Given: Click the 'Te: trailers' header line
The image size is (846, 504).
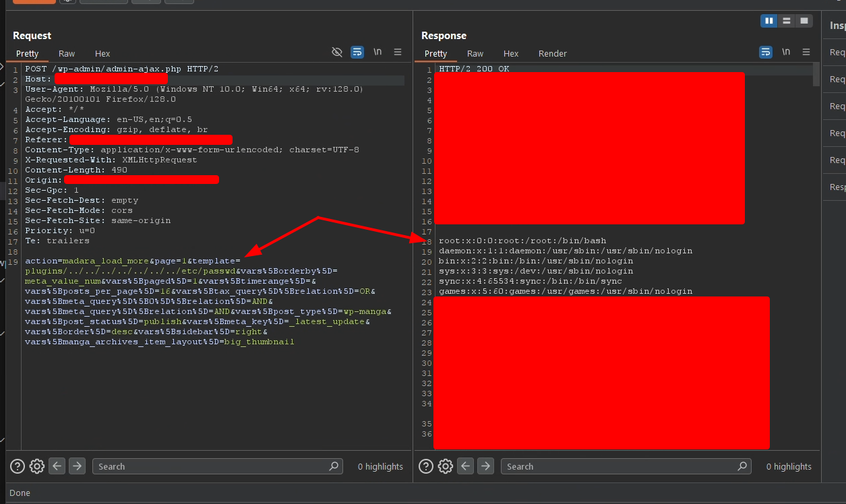Looking at the screenshot, I should point(57,241).
